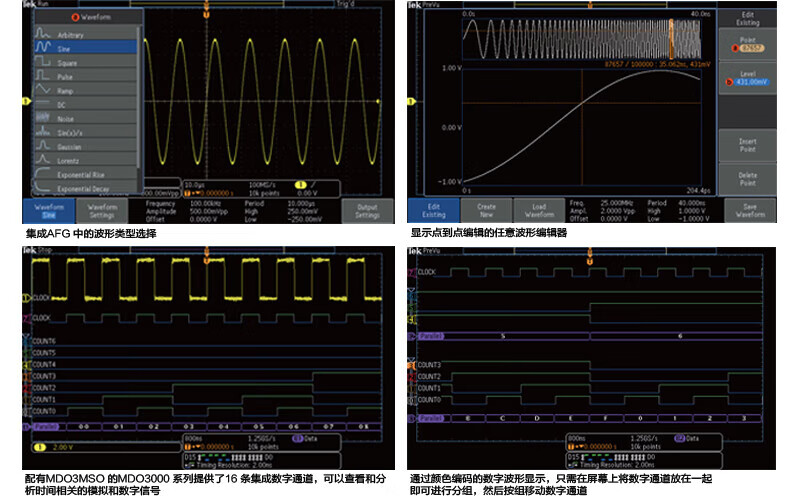790x504 pixels.
Task: Pick the Lorentz waveform icon
Action: click(43, 160)
